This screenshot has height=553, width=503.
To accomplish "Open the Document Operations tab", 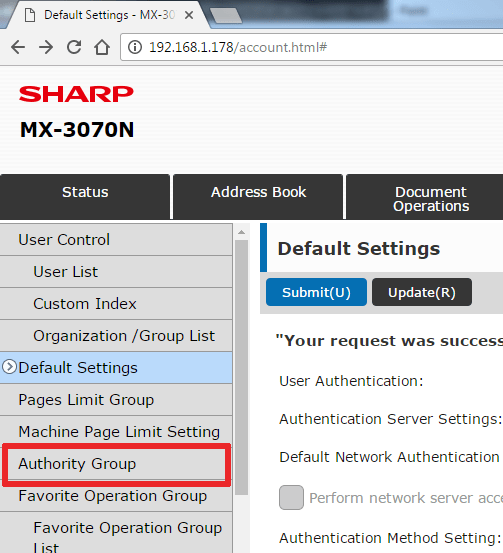I will click(x=425, y=196).
